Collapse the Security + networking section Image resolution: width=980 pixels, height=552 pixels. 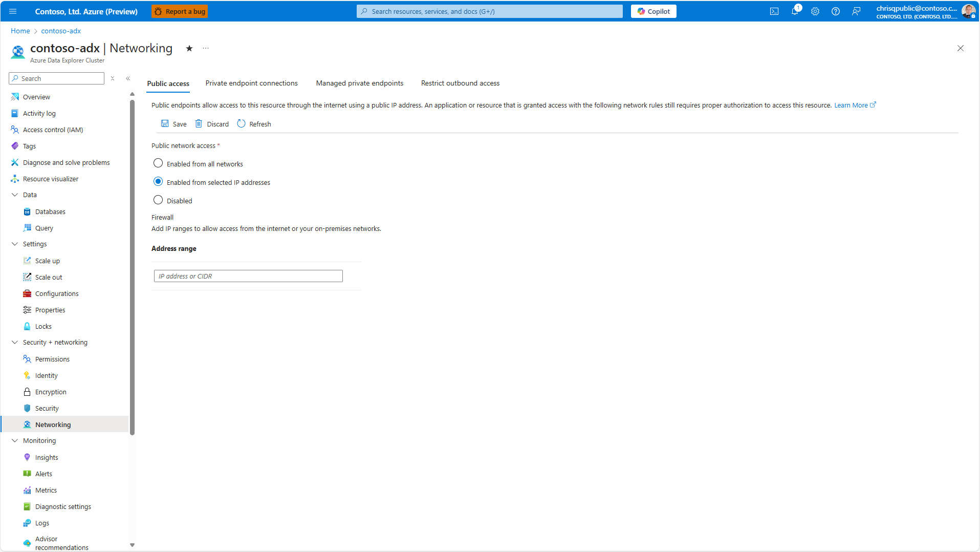click(x=15, y=342)
